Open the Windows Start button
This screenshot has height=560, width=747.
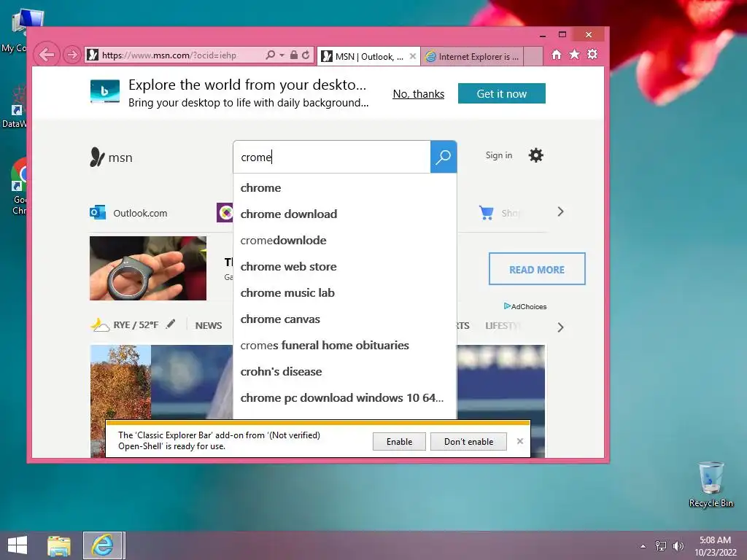point(18,545)
